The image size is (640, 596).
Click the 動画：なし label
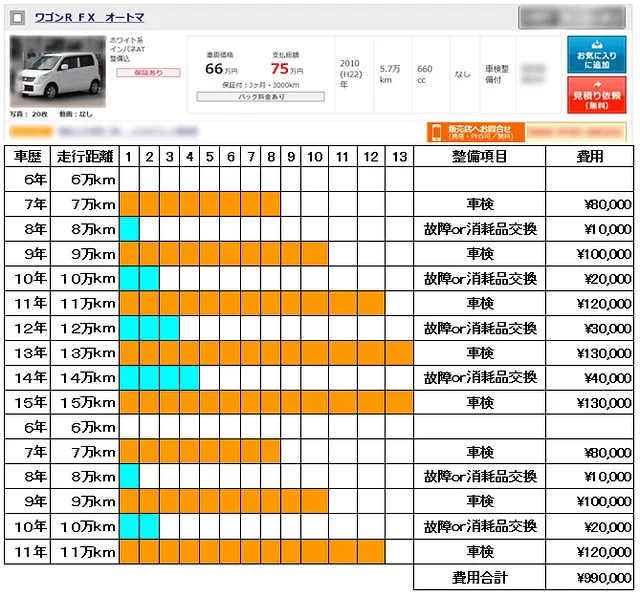pos(76,114)
